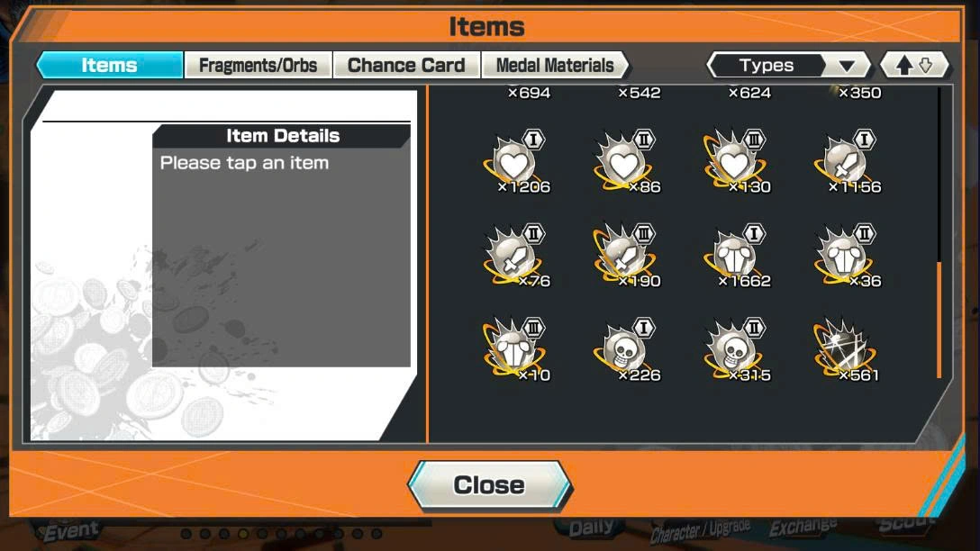Toggle ascending/descending sort order arrows
Viewport: 980px width, 551px height.
[x=914, y=65]
